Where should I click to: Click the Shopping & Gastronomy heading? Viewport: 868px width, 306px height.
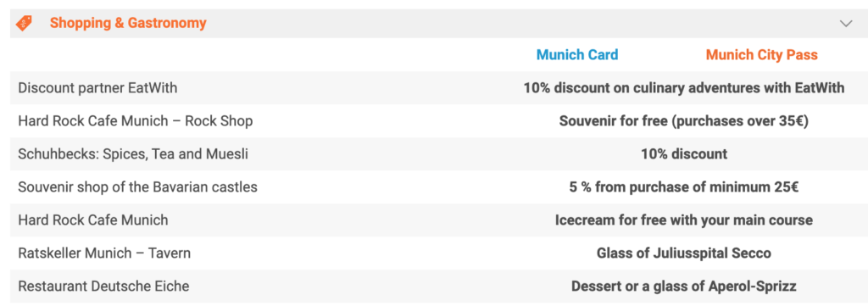(128, 23)
